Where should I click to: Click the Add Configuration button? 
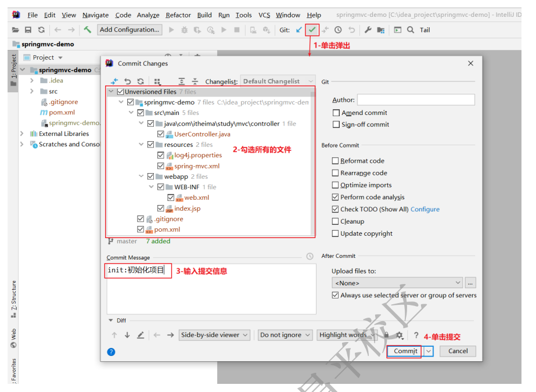[x=129, y=30]
